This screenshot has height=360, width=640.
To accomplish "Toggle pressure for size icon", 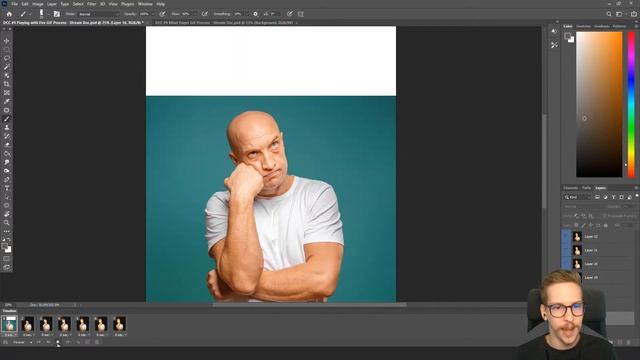I will [x=290, y=14].
